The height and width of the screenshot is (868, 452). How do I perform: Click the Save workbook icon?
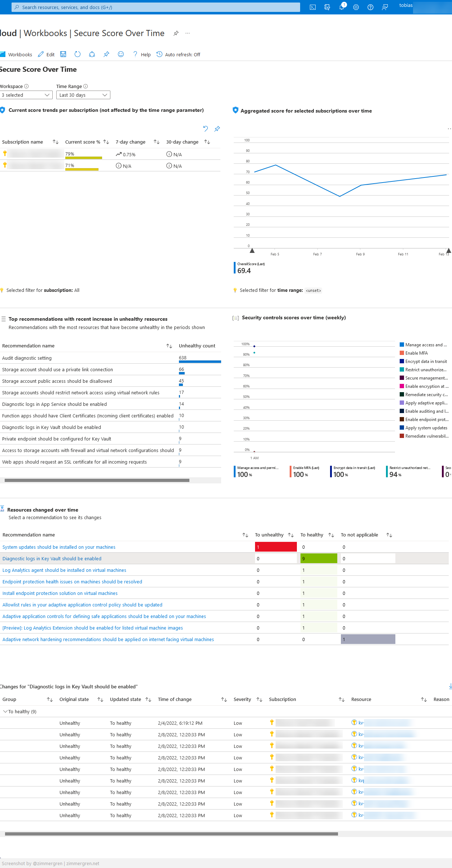(63, 54)
